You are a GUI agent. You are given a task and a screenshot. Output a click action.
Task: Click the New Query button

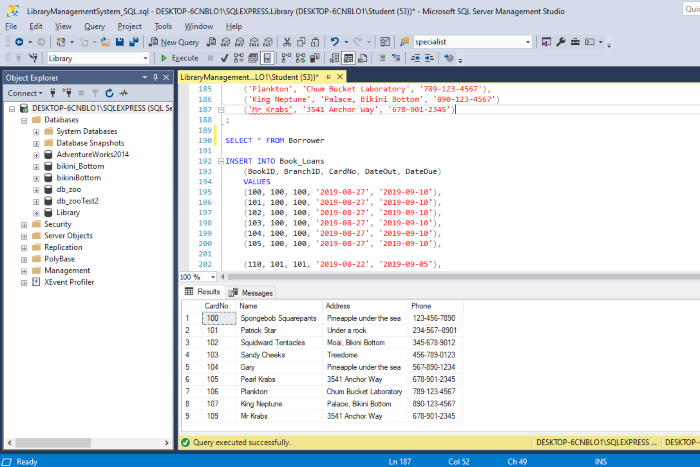click(x=174, y=42)
